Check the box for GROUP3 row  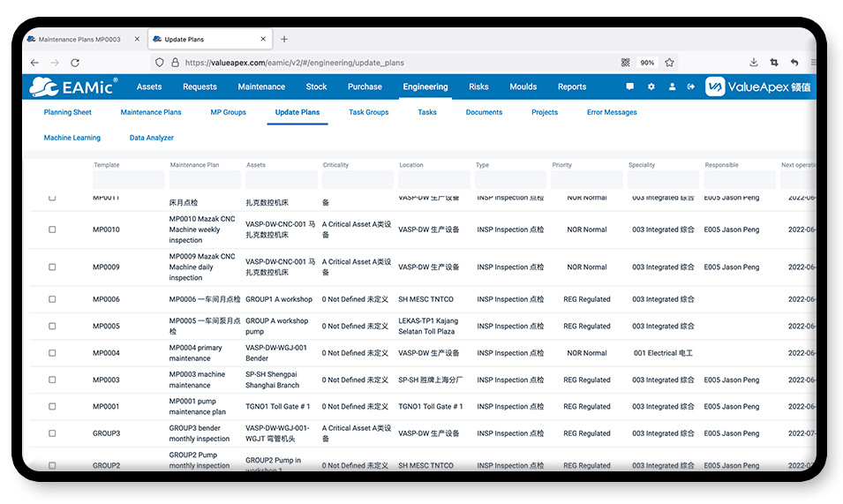pyautogui.click(x=52, y=433)
